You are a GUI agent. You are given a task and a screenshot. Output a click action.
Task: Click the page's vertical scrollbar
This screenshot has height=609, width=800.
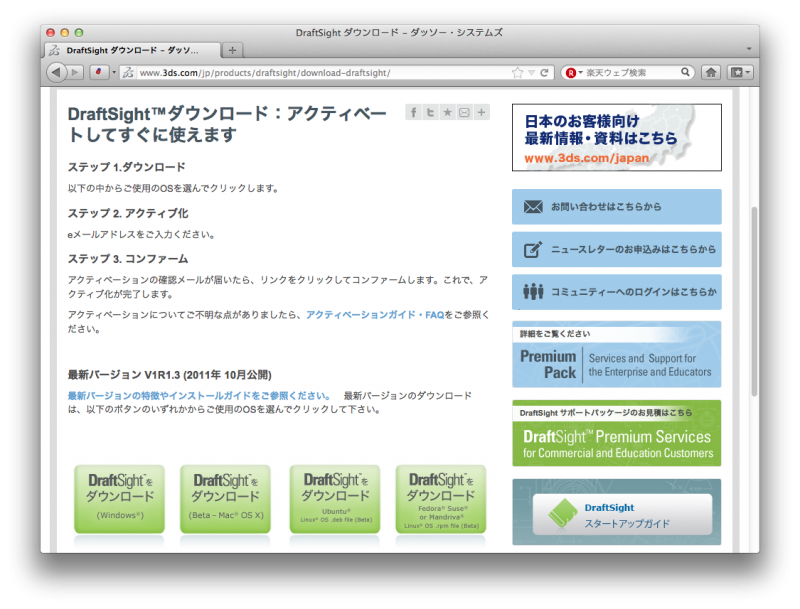pos(754,300)
